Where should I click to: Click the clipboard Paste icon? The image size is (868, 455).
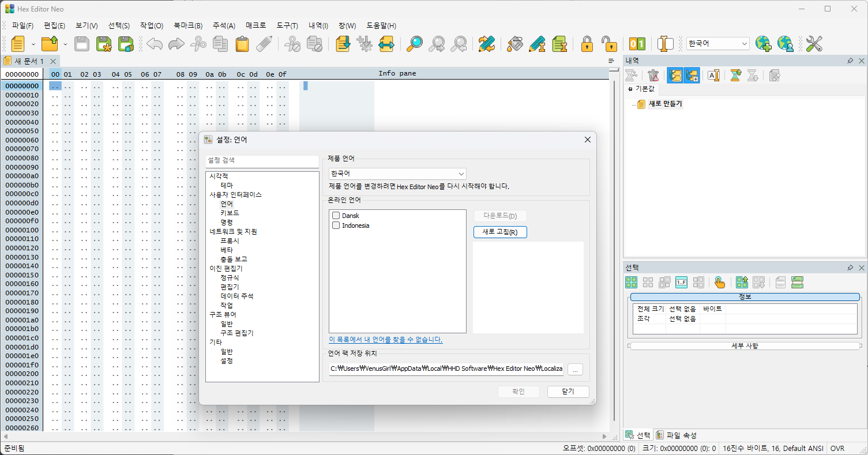pyautogui.click(x=242, y=44)
